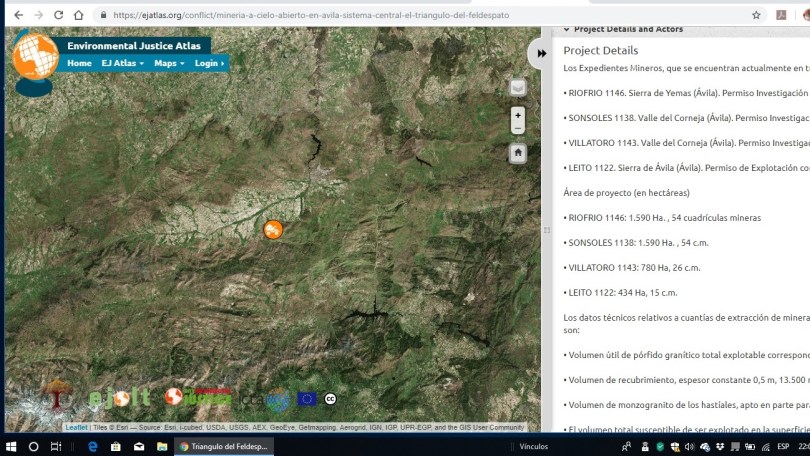
Task: Click Environmental Justice Atlas title
Action: pyautogui.click(x=134, y=46)
